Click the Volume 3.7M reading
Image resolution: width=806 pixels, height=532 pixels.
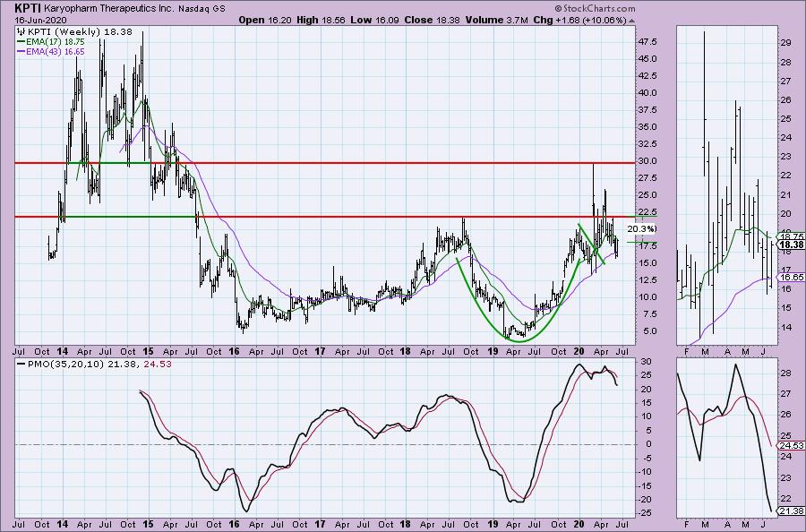[496, 20]
